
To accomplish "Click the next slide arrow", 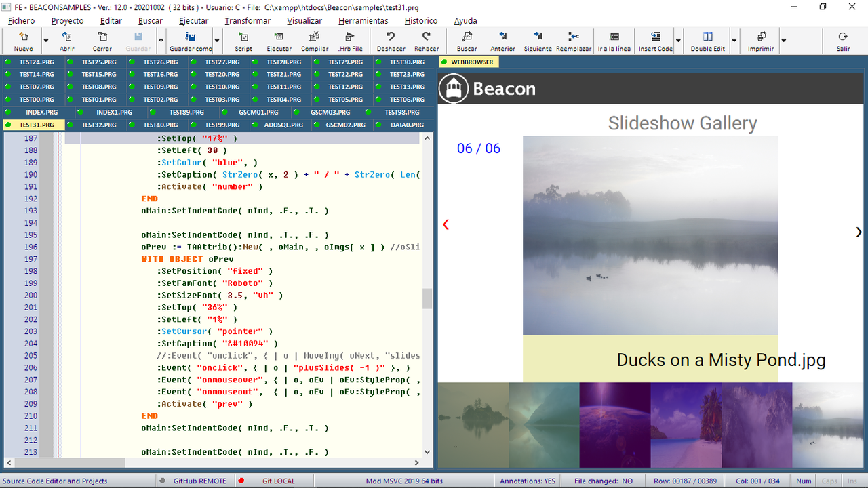I will tap(859, 232).
